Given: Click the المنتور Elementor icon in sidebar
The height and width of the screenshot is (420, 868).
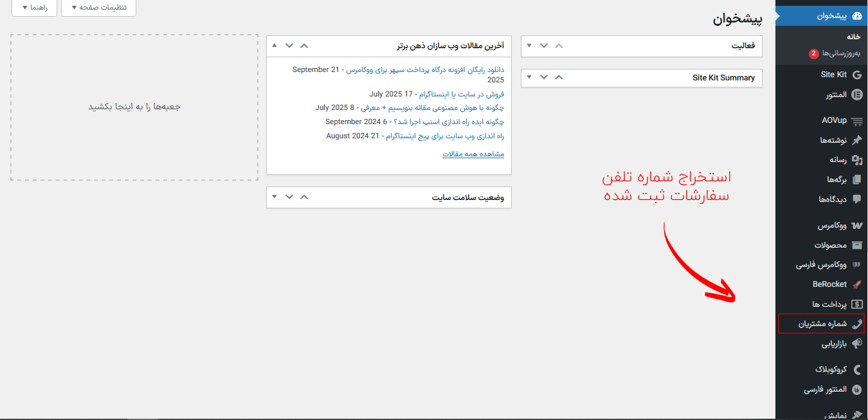Looking at the screenshot, I should [x=856, y=95].
